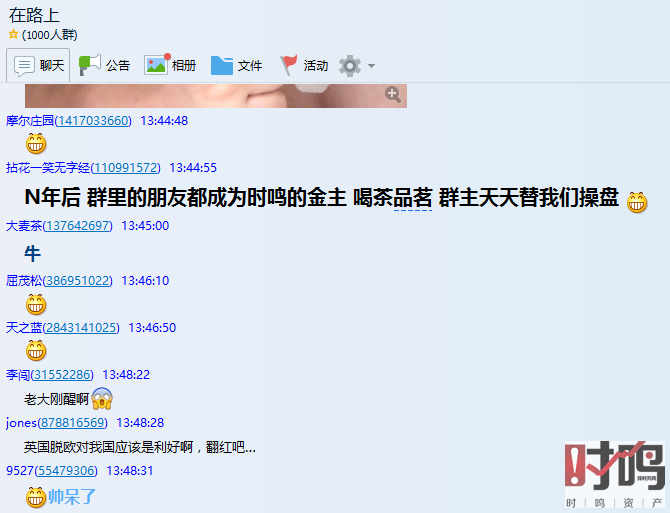The height and width of the screenshot is (513, 670).
Task: Click QQ number 2843141025 link
Action: pyautogui.click(x=81, y=328)
